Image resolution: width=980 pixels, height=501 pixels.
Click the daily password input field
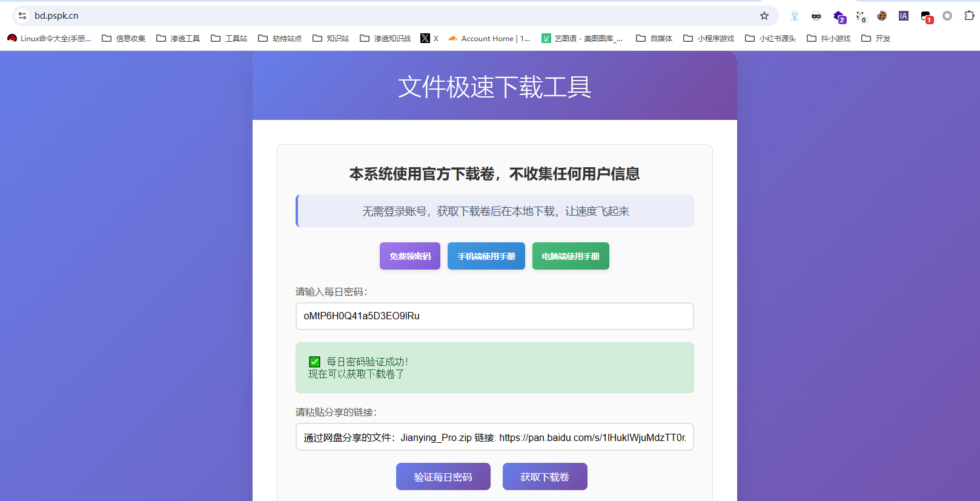pyautogui.click(x=495, y=316)
